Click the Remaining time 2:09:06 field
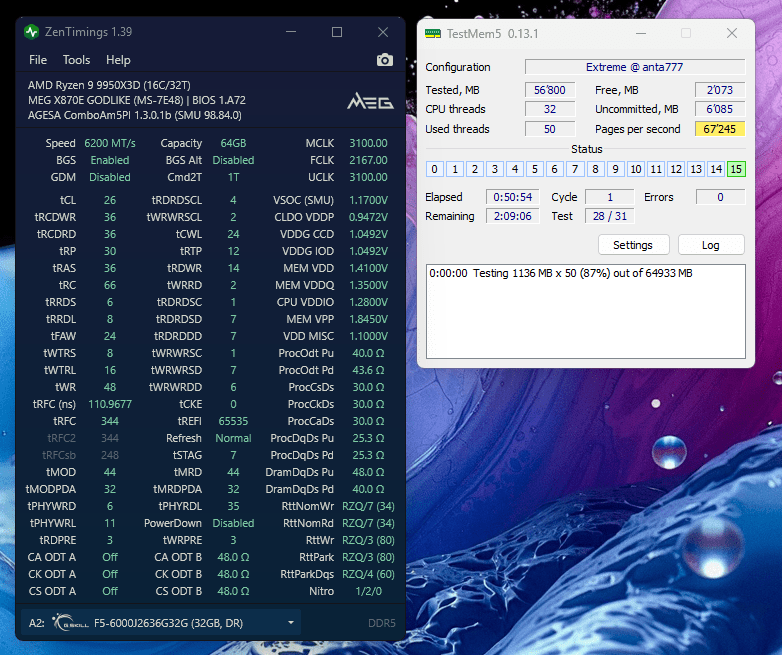The width and height of the screenshot is (782, 655). click(x=513, y=216)
